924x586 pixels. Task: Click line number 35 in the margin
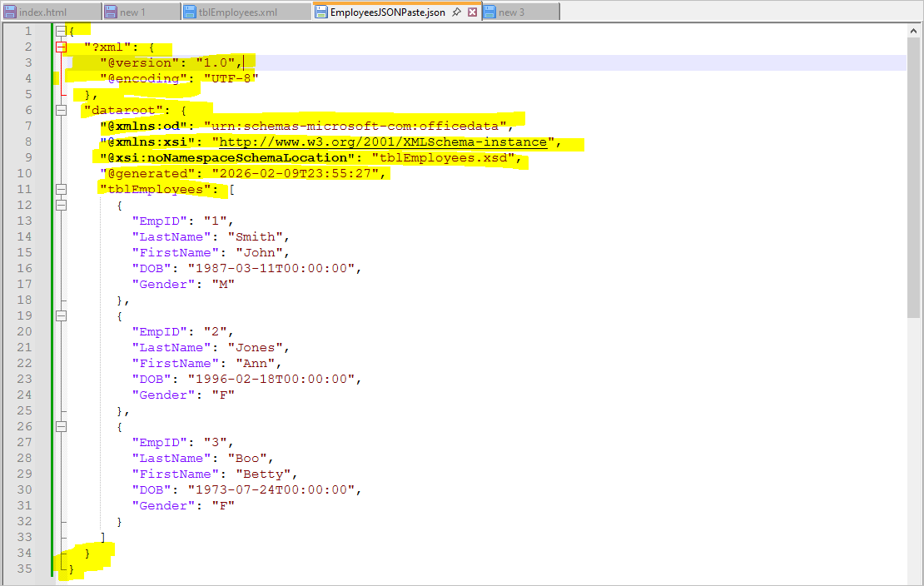(24, 569)
